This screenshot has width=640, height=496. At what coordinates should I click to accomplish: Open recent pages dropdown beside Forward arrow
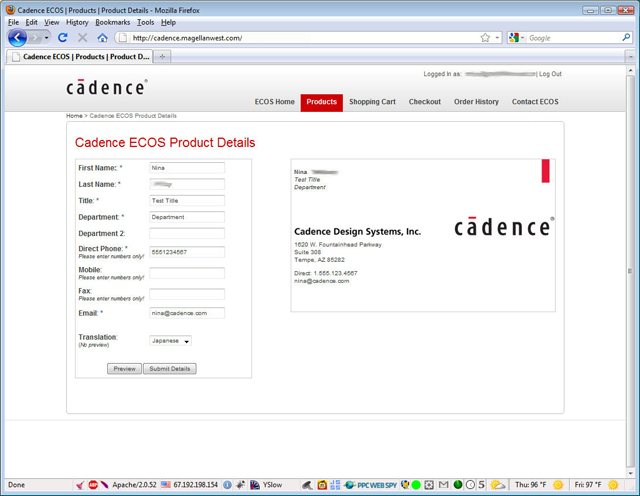click(47, 38)
